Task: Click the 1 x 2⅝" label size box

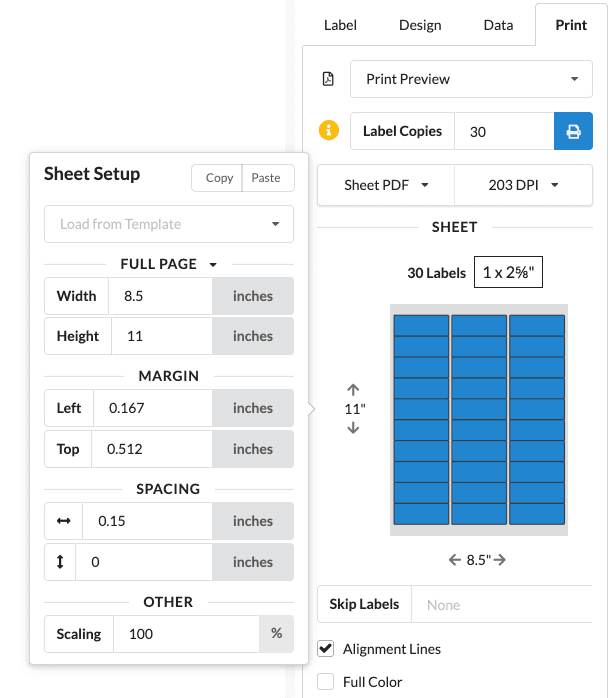Action: tap(508, 272)
